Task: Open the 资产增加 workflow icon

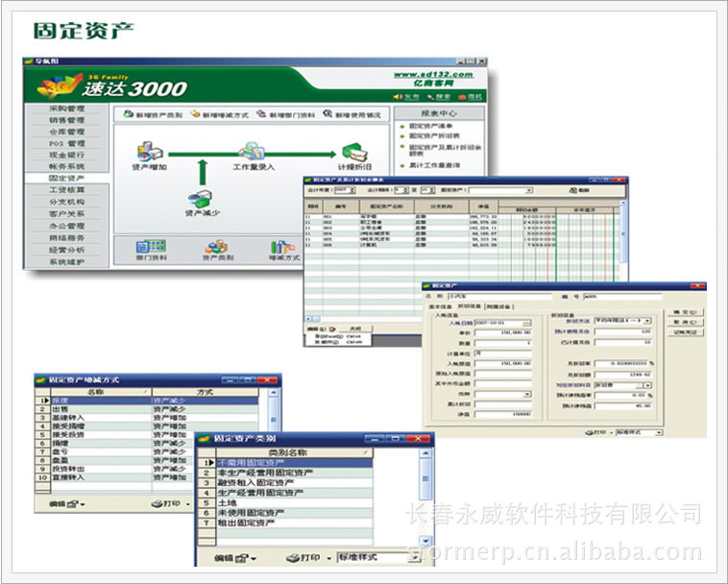Action: (x=150, y=152)
